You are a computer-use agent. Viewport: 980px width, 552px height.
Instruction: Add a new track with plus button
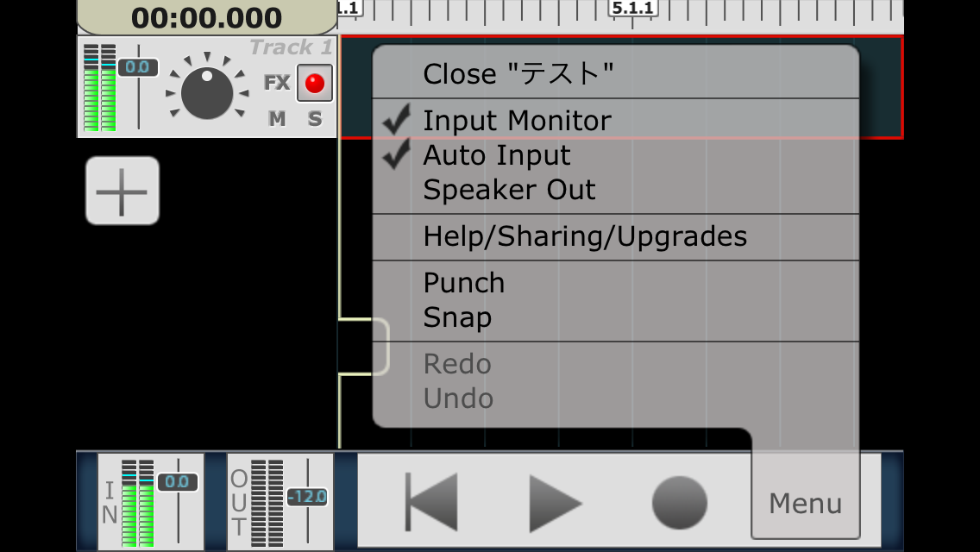[x=122, y=191]
